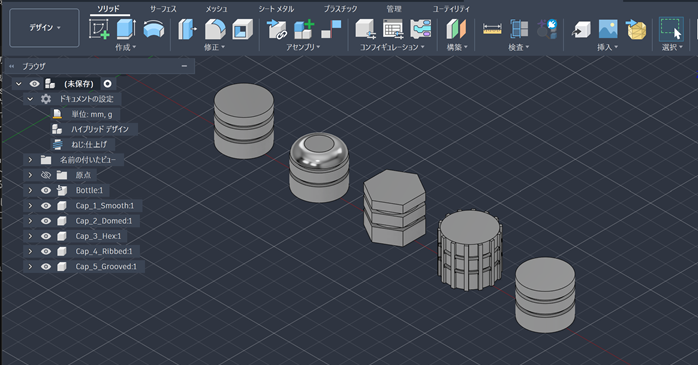This screenshot has width=698, height=365.
Task: Switch to the Manage tab
Action: pyautogui.click(x=394, y=9)
